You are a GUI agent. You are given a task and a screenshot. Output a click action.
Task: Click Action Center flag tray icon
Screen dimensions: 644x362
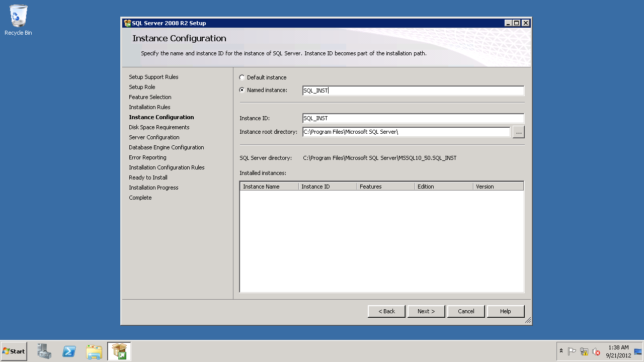coord(572,351)
